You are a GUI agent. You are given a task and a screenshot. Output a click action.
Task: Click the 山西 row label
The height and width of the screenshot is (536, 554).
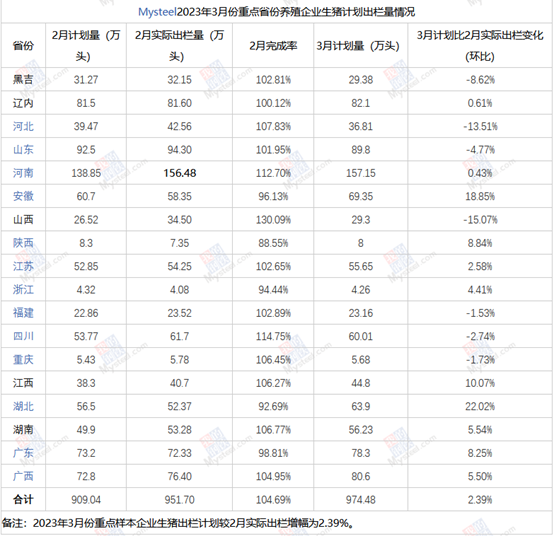point(23,219)
